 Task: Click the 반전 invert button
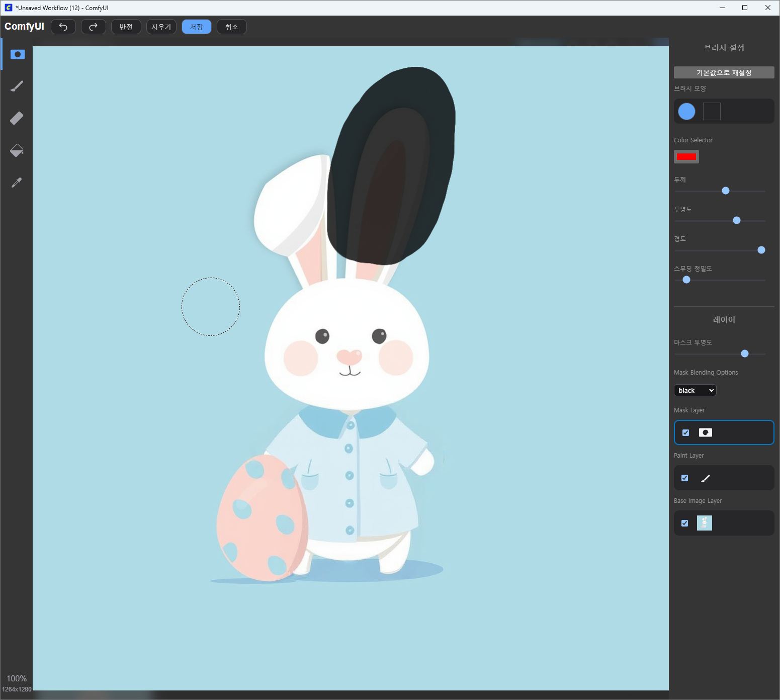click(x=126, y=27)
